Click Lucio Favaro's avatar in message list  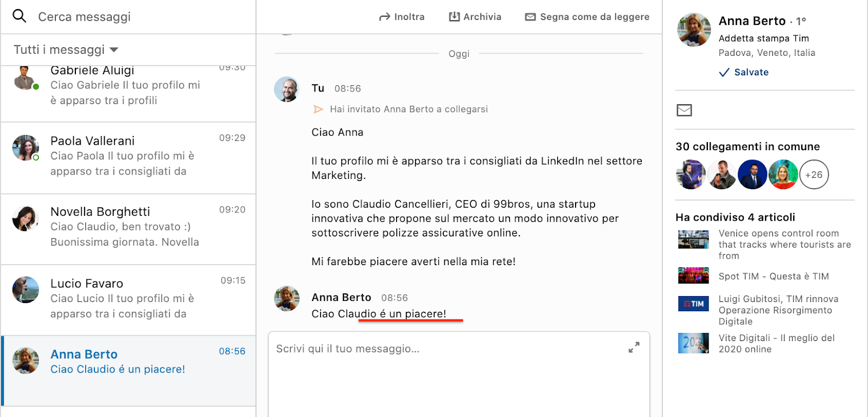click(x=25, y=290)
